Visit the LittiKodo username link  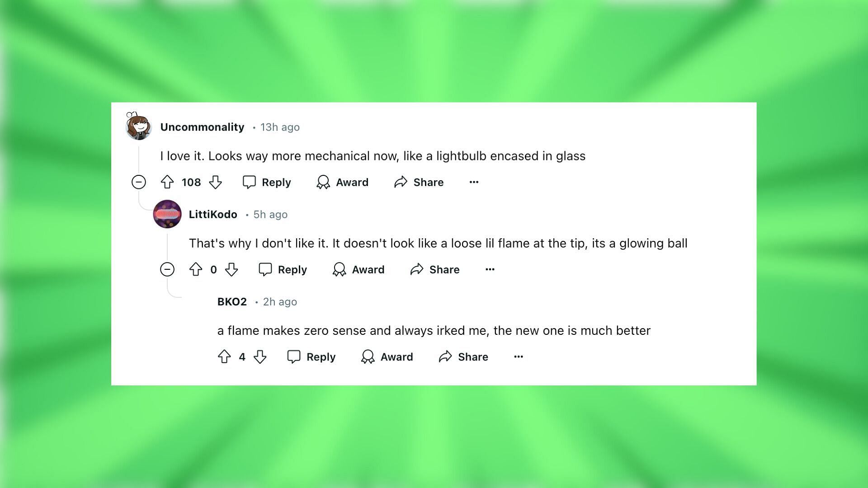213,215
